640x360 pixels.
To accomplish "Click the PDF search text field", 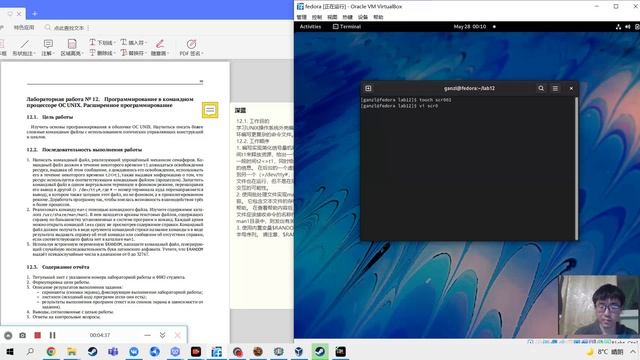I will (69, 28).
